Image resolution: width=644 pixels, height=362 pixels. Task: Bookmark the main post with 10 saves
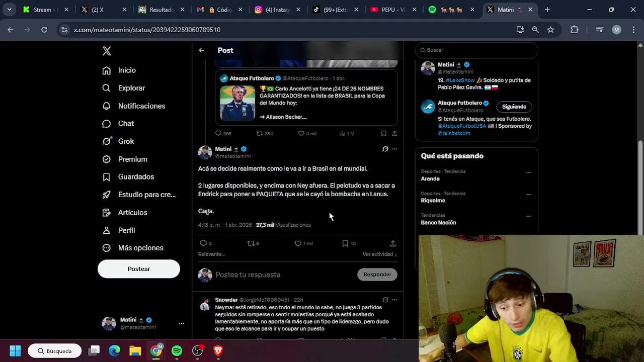345,243
